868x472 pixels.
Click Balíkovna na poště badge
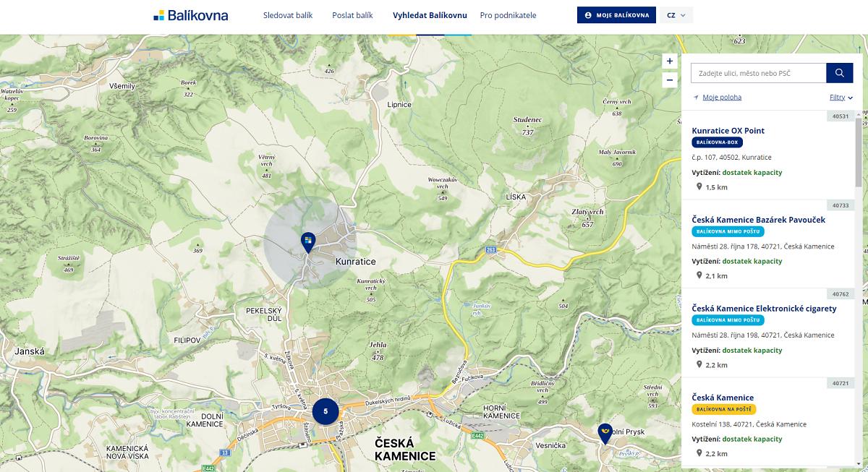(724, 409)
